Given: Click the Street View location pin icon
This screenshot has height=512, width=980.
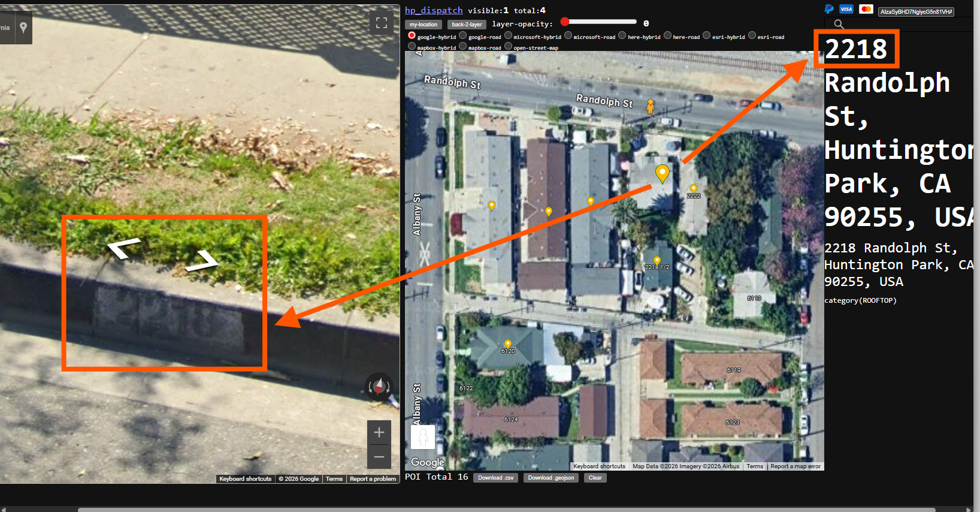Looking at the screenshot, I should click(23, 28).
